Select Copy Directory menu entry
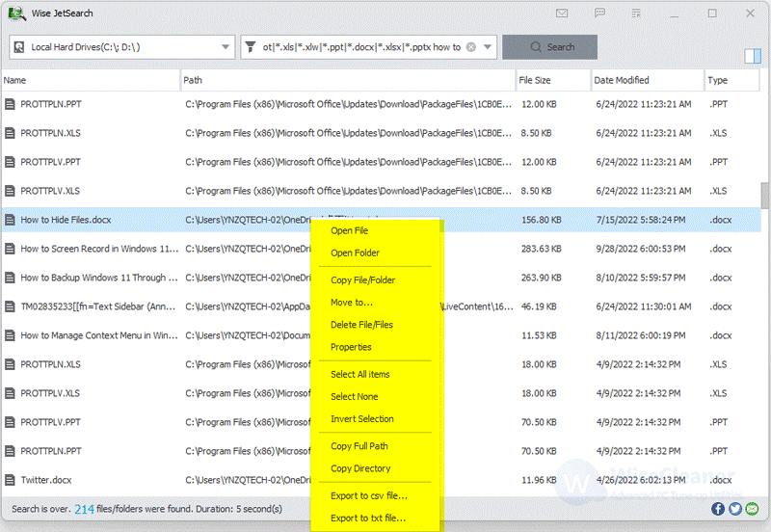This screenshot has height=532, width=771. (x=360, y=468)
